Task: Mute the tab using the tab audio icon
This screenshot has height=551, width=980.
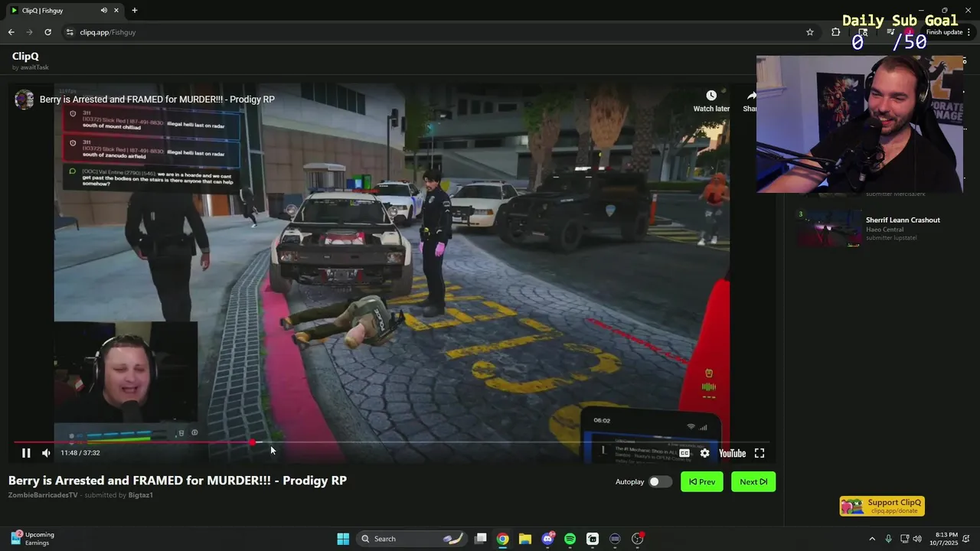Action: 103,10
